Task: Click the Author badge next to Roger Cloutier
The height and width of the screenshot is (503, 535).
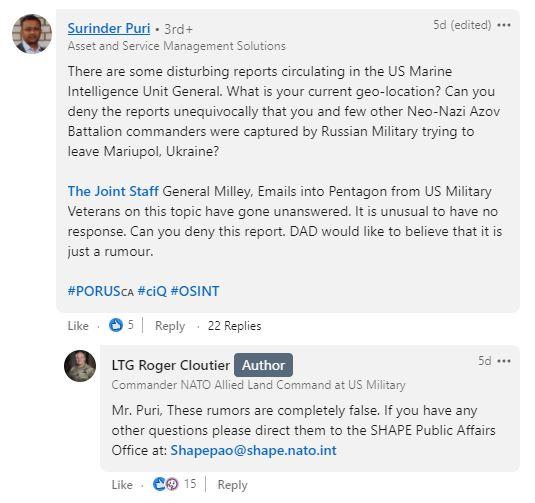Action: point(263,365)
